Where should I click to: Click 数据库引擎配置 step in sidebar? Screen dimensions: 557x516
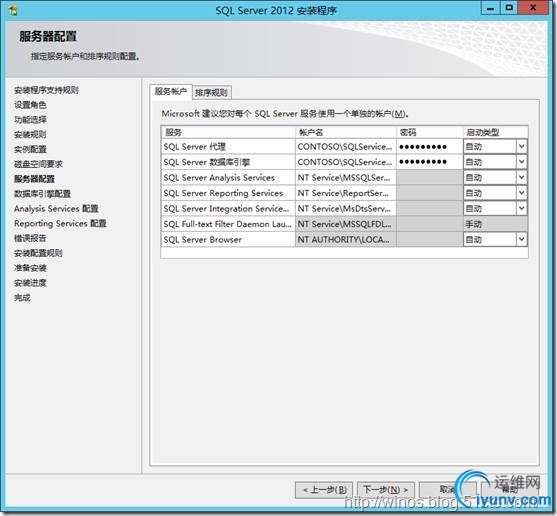[42, 194]
